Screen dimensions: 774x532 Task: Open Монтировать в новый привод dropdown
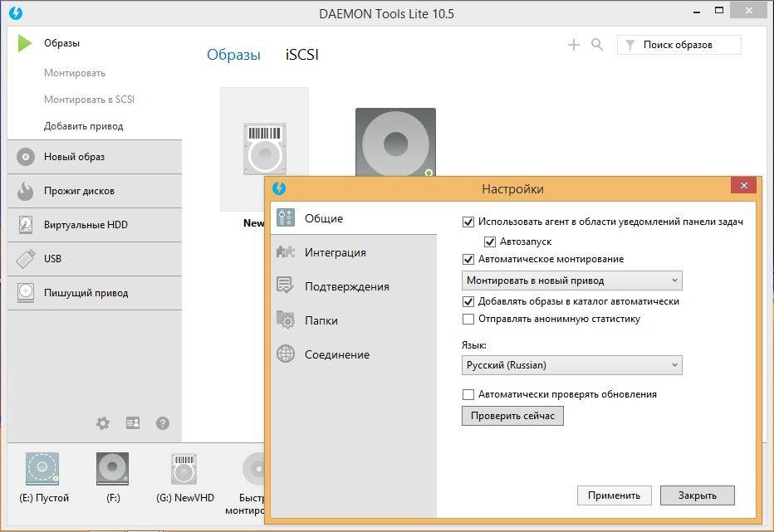[x=572, y=281]
